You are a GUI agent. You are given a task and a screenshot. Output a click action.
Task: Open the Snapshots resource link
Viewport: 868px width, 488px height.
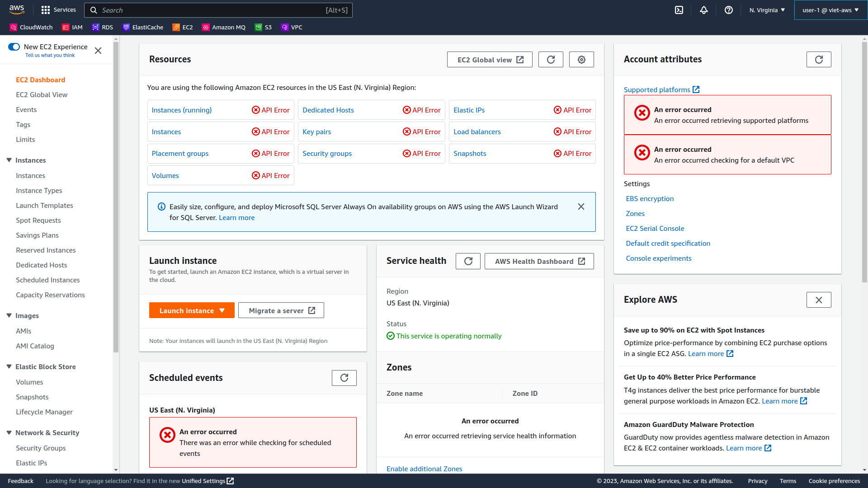tap(470, 154)
